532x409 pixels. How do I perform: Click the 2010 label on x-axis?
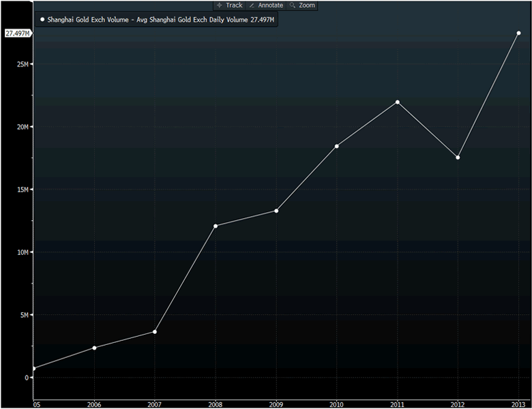click(x=337, y=404)
